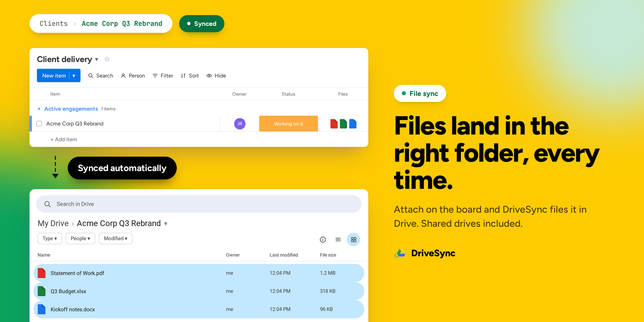Filter the board by Person

point(133,76)
